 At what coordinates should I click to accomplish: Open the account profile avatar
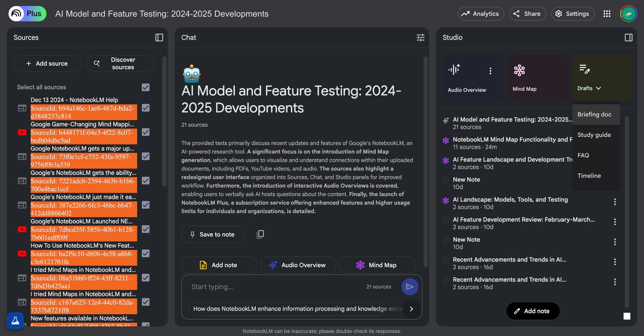[x=628, y=14]
